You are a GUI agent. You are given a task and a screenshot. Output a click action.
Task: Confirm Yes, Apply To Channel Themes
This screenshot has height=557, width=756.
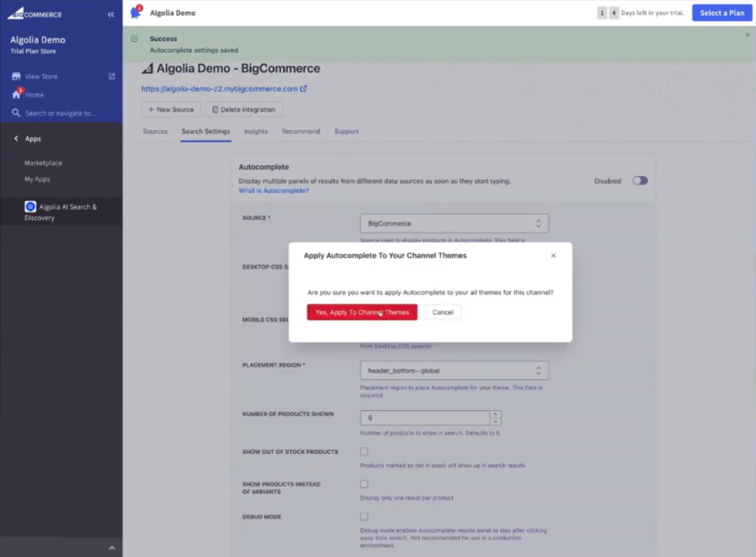tap(362, 312)
